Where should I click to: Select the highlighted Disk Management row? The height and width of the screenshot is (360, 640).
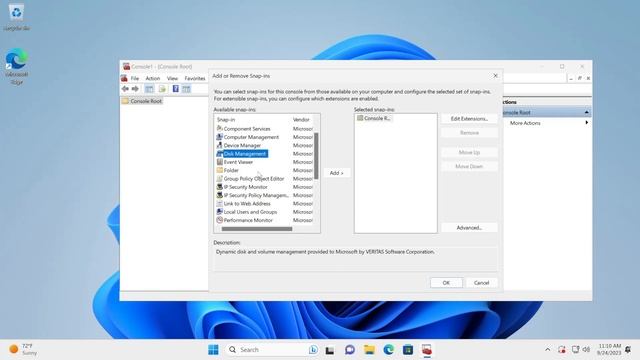pos(242,154)
